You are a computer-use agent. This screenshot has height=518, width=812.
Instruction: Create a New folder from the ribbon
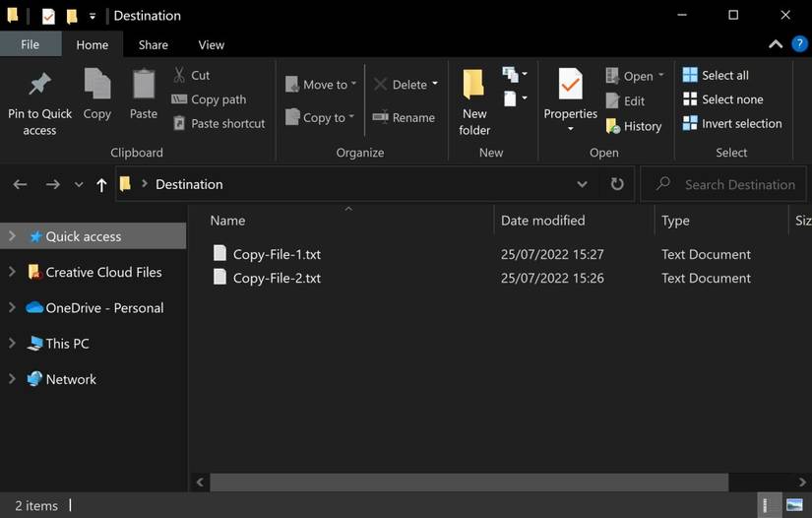point(474,101)
